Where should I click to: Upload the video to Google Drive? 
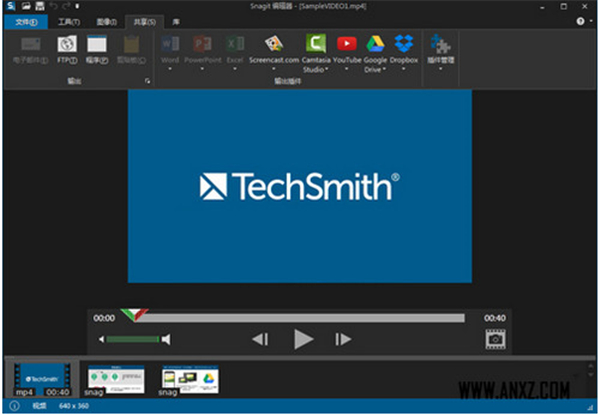point(375,44)
